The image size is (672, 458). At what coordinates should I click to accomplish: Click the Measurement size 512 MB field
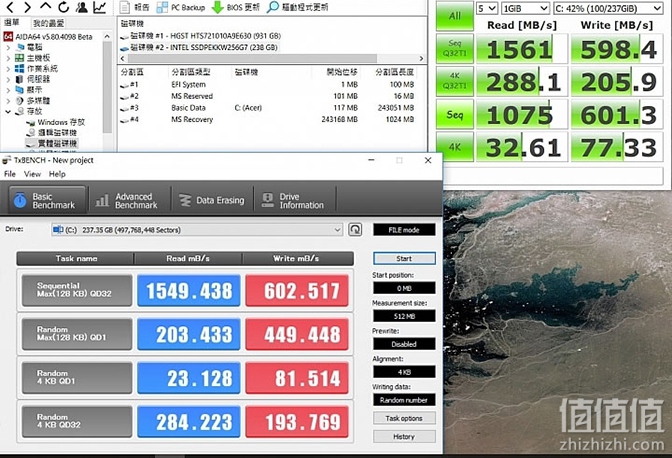[x=404, y=316]
